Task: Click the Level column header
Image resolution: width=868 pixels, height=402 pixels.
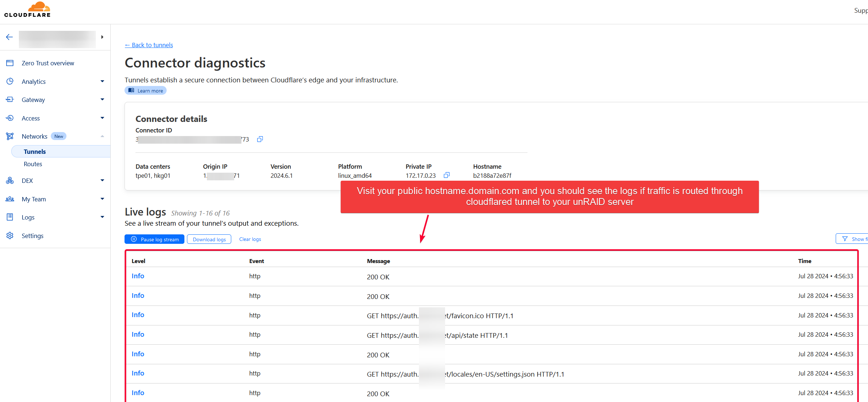Action: 138,261
